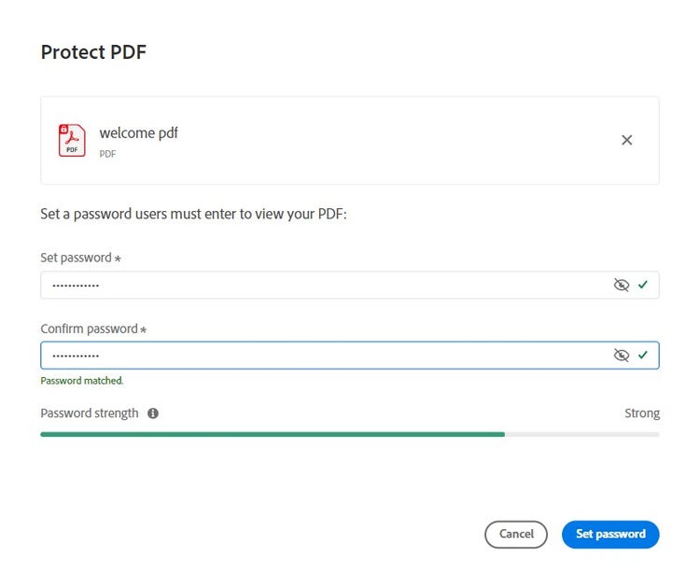Click the green password strength bar
The height and width of the screenshot is (588, 700).
[273, 434]
